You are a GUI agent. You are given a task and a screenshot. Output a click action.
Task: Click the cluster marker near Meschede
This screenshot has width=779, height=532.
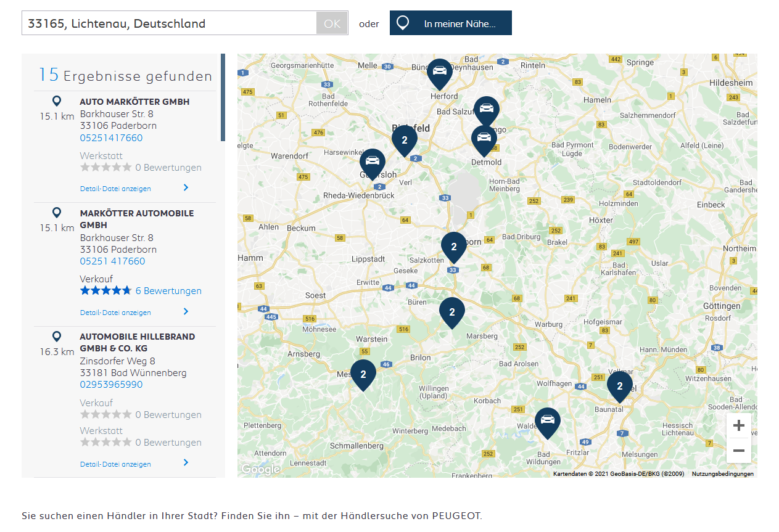(363, 374)
